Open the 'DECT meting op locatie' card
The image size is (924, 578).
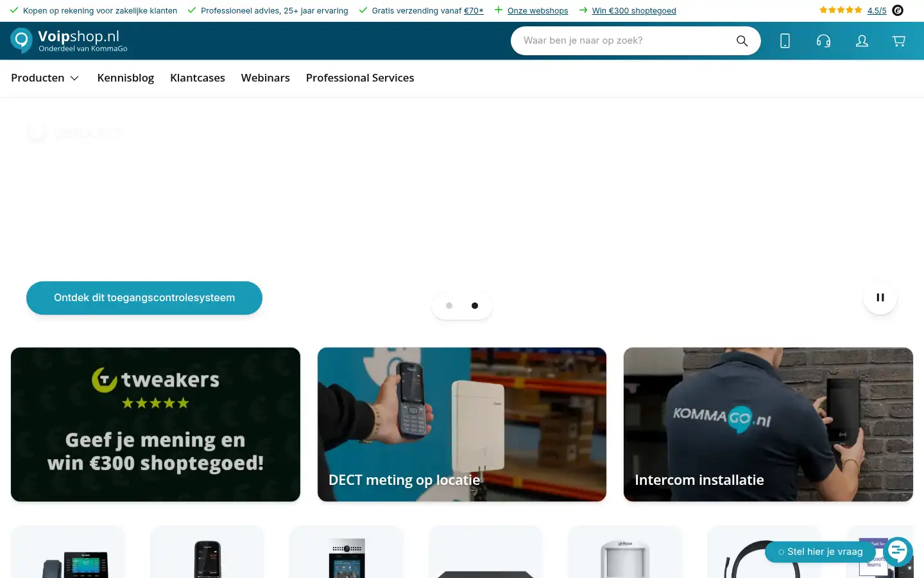click(462, 425)
